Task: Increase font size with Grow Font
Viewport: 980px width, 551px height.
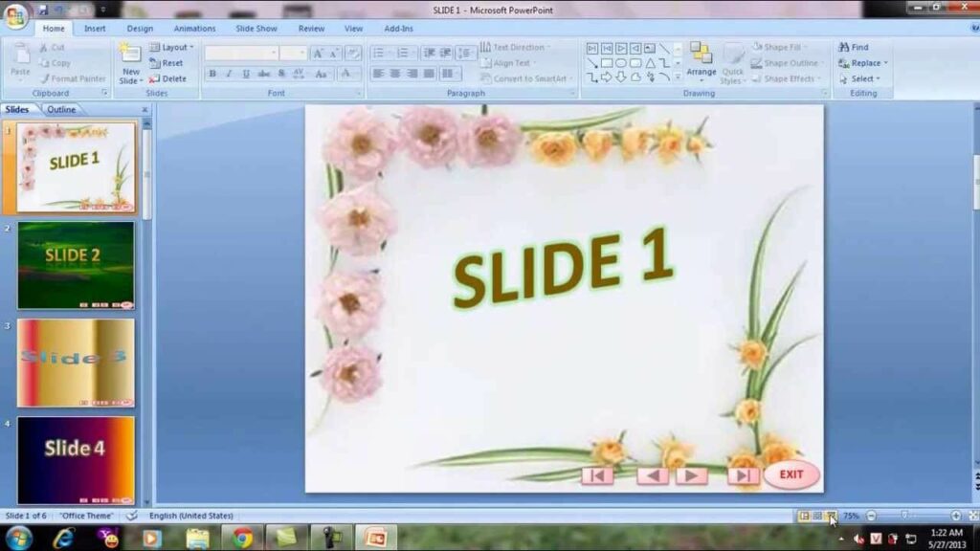Action: tap(318, 54)
